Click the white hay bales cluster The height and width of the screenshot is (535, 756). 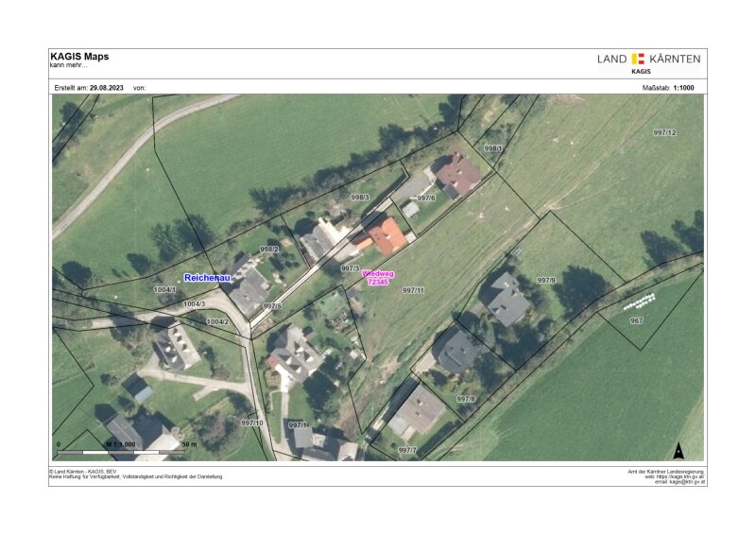[x=640, y=302]
